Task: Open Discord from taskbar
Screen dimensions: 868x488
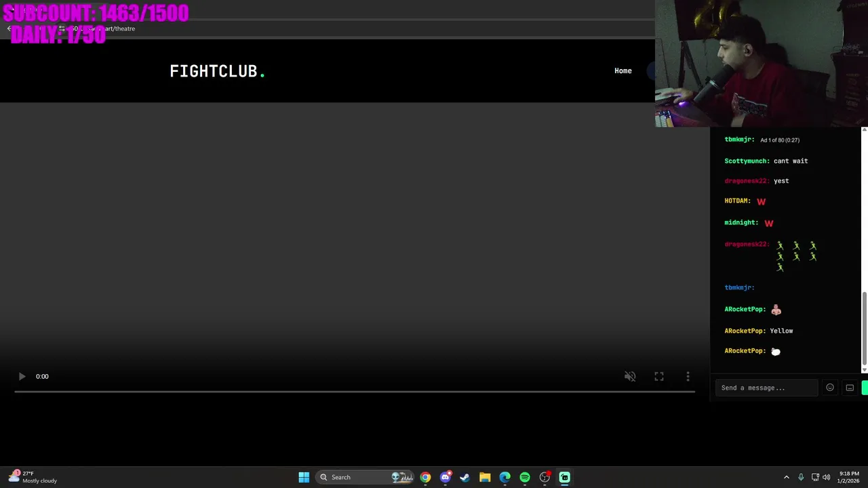Action: point(445,477)
